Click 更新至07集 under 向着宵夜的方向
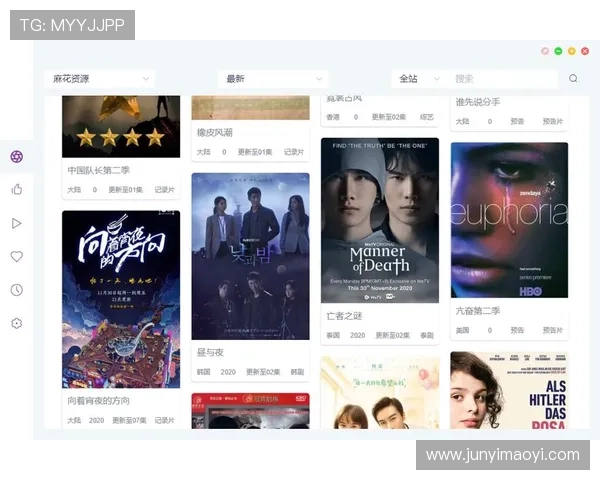 coord(129,420)
